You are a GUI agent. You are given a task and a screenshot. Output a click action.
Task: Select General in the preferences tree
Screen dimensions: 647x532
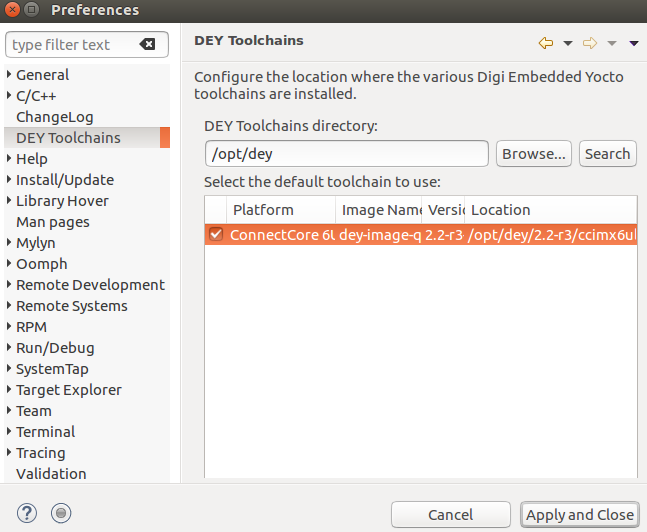coord(43,75)
